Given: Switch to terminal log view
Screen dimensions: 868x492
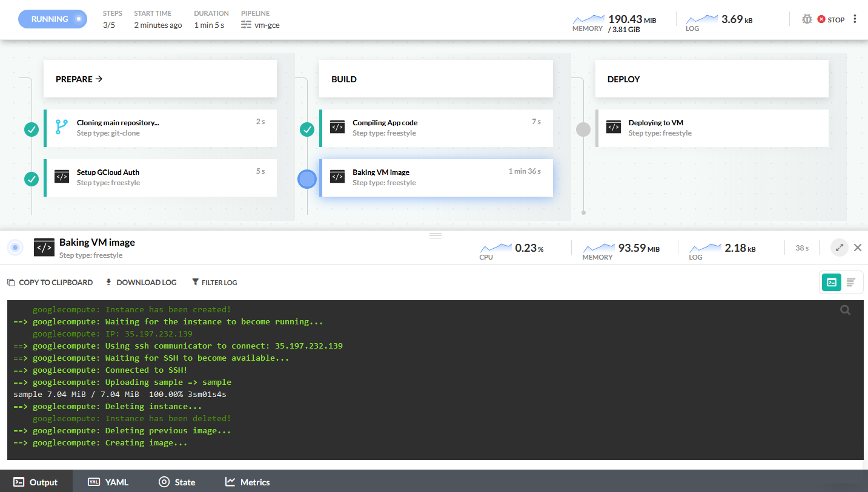Looking at the screenshot, I should coord(831,282).
